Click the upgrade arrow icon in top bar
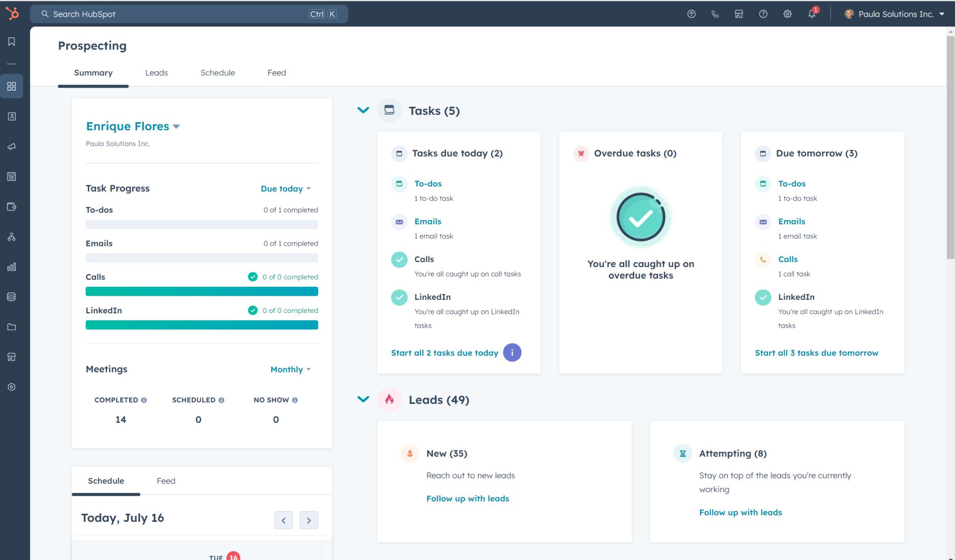 tap(692, 14)
